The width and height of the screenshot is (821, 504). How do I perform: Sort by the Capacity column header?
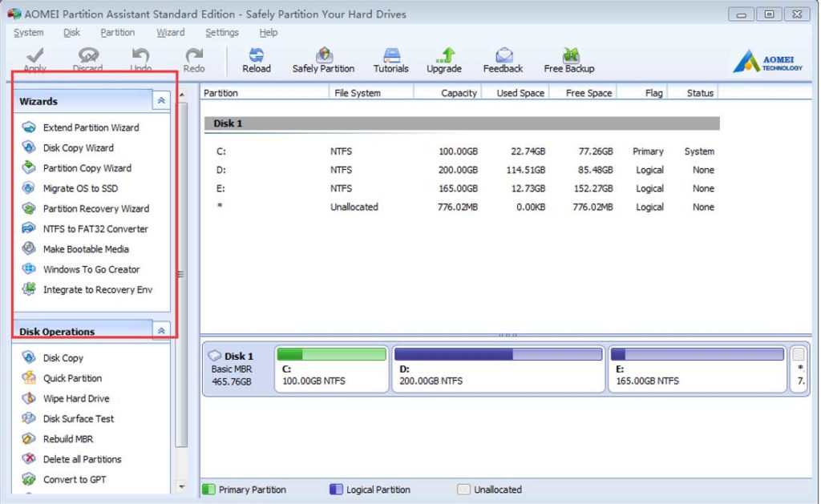pyautogui.click(x=447, y=93)
